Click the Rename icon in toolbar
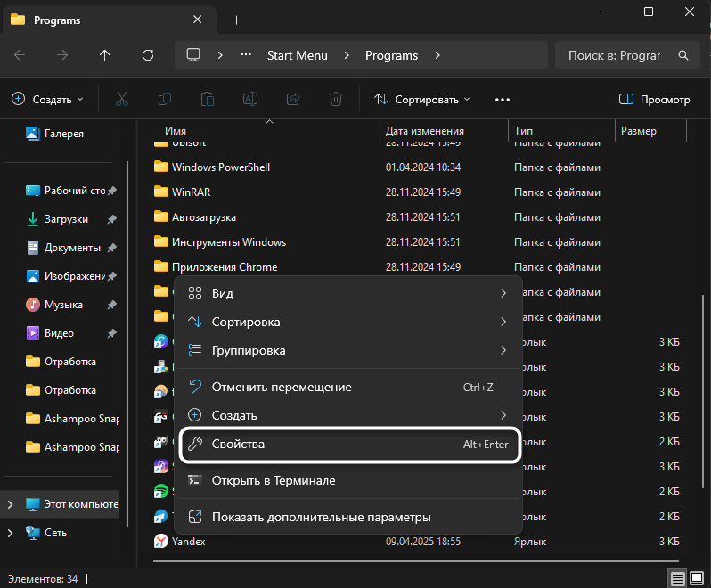 click(250, 100)
